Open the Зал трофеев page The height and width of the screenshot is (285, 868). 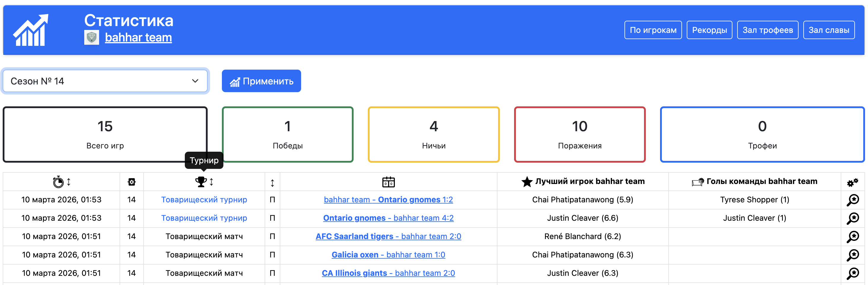[767, 30]
